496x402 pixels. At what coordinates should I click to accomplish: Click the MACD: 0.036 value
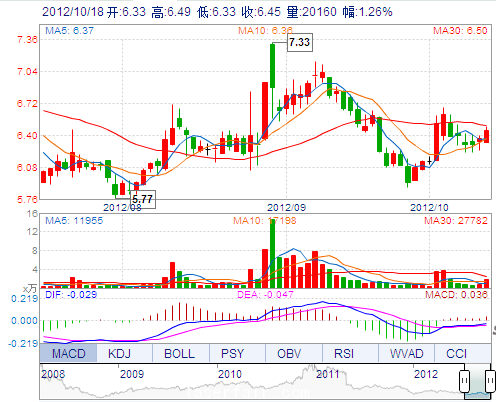pyautogui.click(x=456, y=295)
